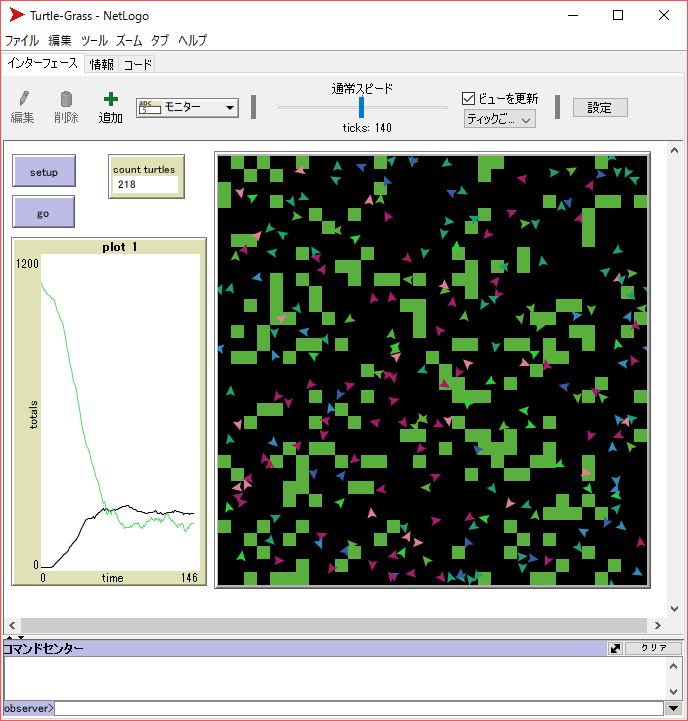Switch to the コード tab
The width and height of the screenshot is (688, 721).
point(138,64)
